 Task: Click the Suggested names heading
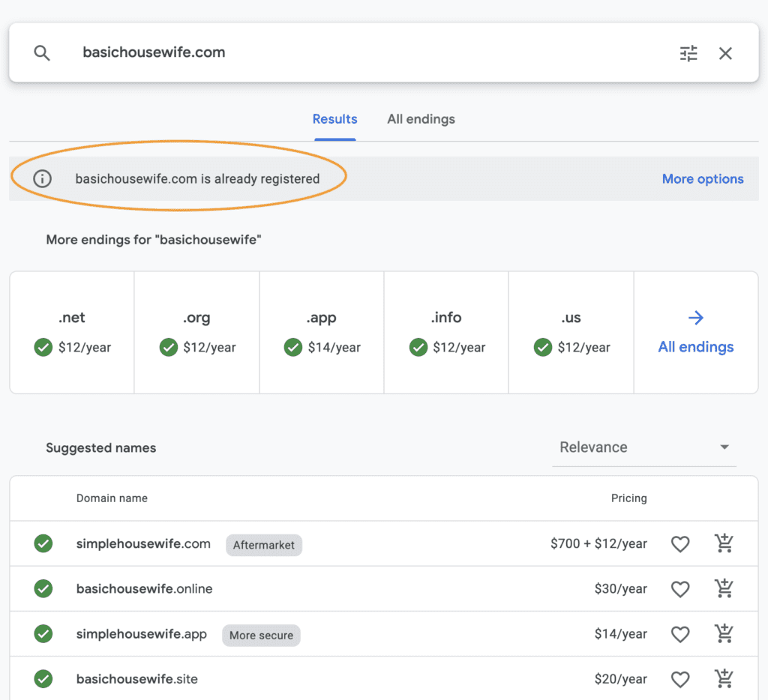tap(101, 448)
